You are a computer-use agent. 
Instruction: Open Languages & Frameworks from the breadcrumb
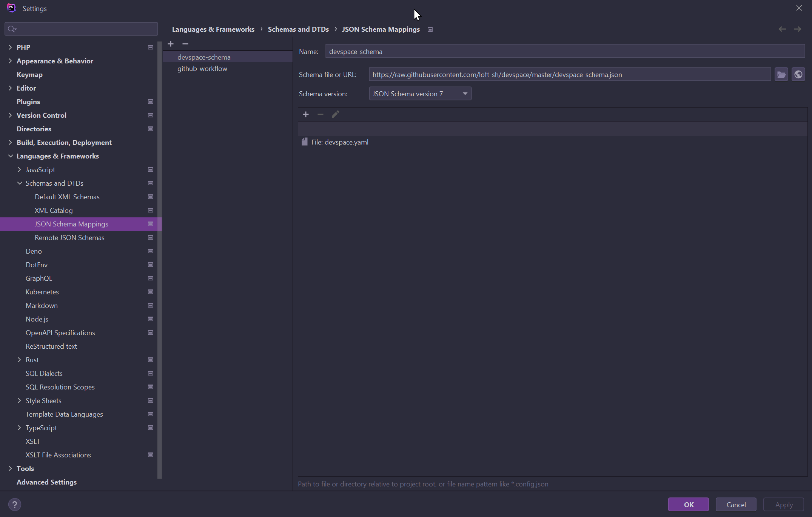pos(213,29)
